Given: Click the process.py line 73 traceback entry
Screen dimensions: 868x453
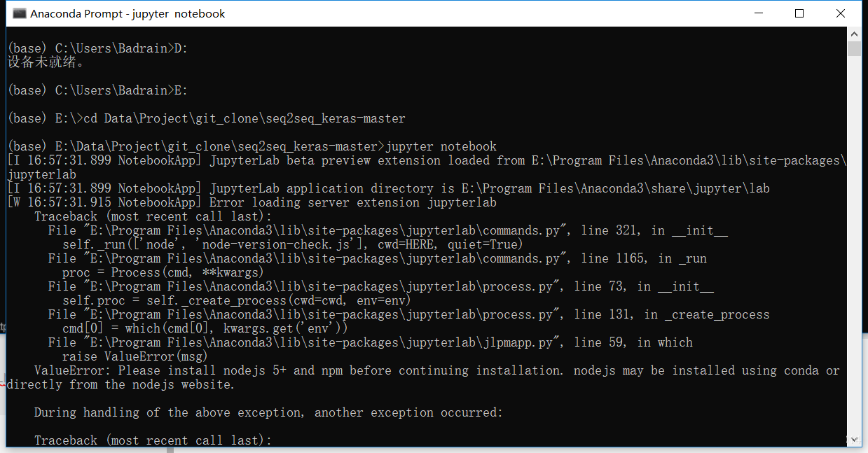Looking at the screenshot, I should tap(380, 286).
